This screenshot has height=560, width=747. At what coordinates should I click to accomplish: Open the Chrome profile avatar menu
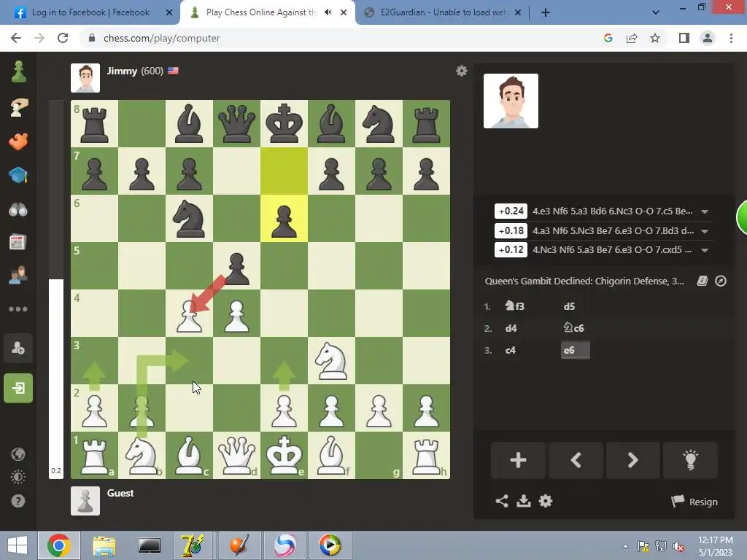708,38
